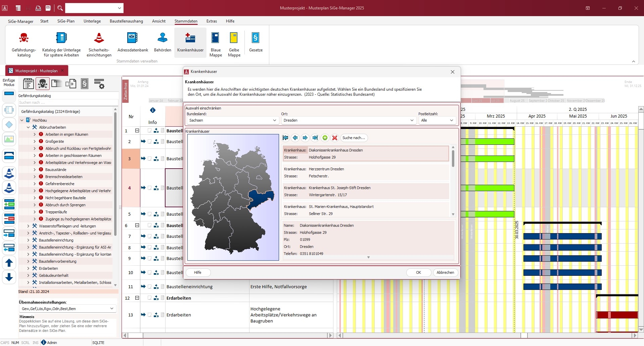Toggle checkbox in row 7
Image resolution: width=644 pixels, height=346 pixels.
(x=150, y=236)
